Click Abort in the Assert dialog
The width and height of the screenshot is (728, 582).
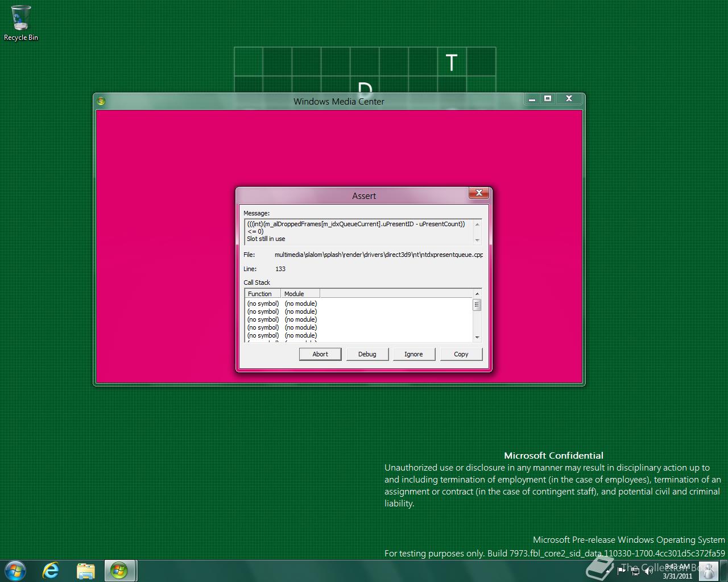320,354
